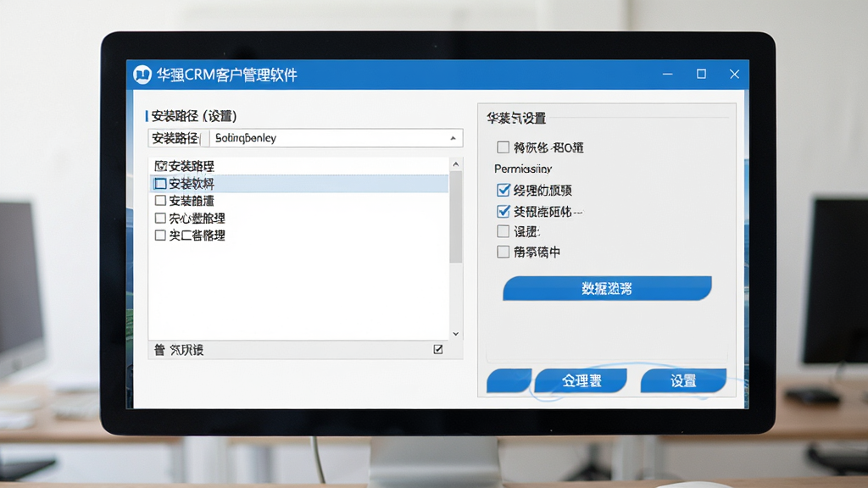Click the install list scroll-up arrow

[x=455, y=164]
